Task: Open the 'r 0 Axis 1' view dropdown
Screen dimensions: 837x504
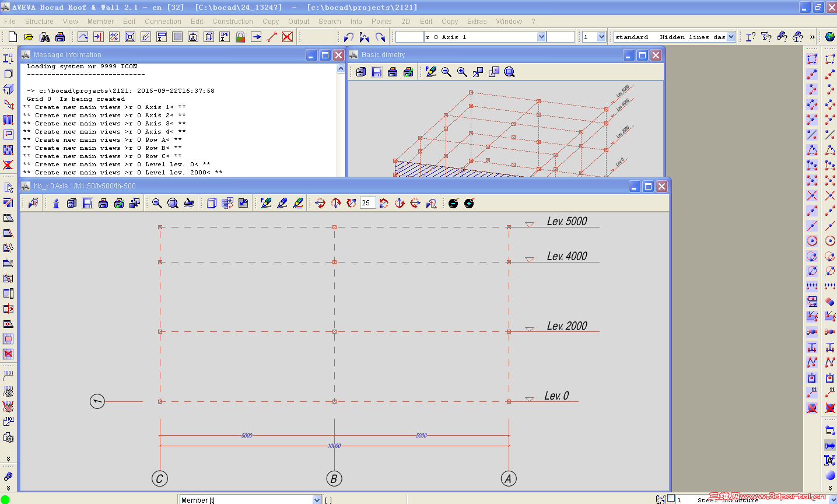Action: tap(541, 37)
